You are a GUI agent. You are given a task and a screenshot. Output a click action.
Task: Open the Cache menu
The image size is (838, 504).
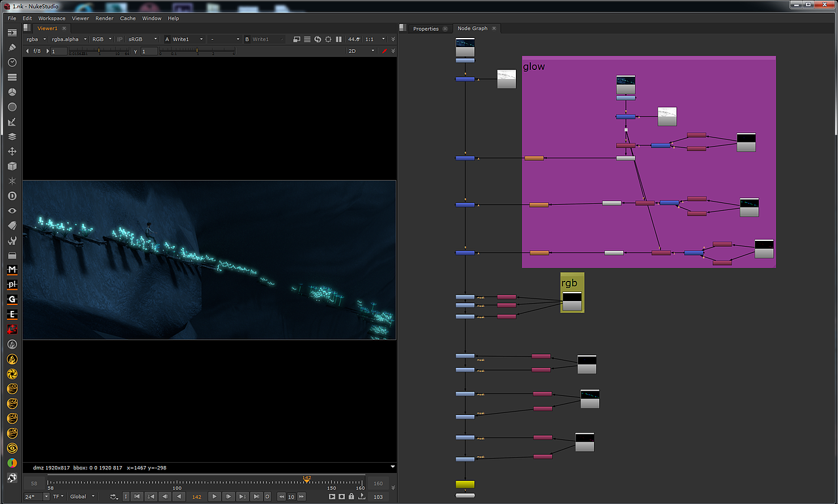(128, 18)
